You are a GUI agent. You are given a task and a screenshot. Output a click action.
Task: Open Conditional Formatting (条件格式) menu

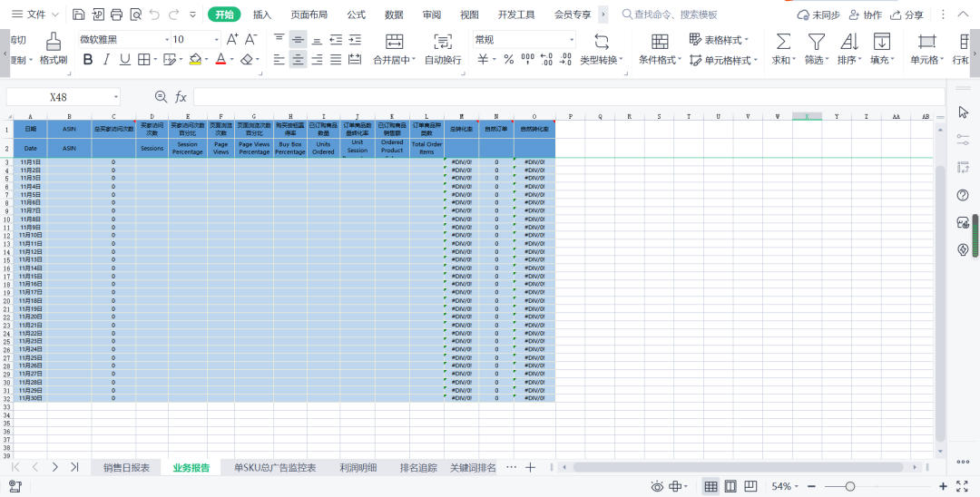(660, 50)
